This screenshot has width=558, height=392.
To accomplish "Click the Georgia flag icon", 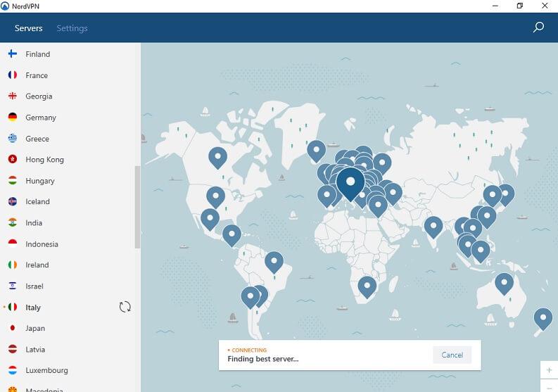I will [x=13, y=96].
